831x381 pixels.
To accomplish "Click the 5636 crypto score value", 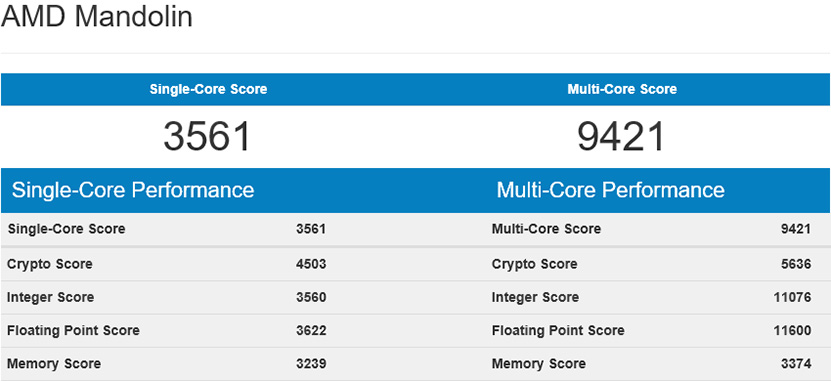I will (796, 264).
